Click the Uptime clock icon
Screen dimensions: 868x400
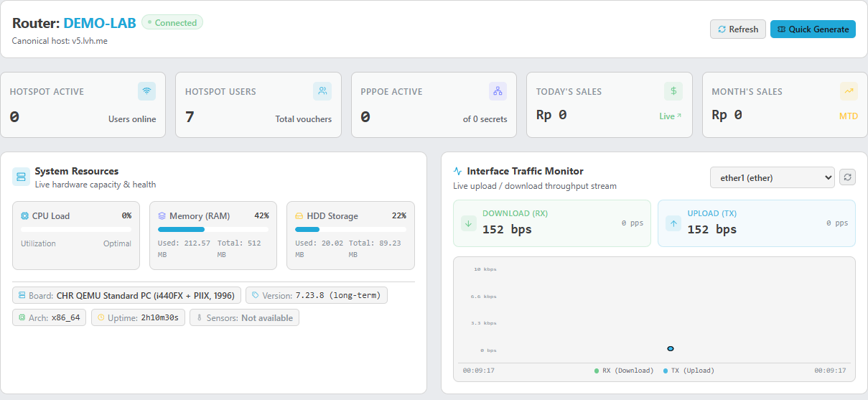coord(101,317)
